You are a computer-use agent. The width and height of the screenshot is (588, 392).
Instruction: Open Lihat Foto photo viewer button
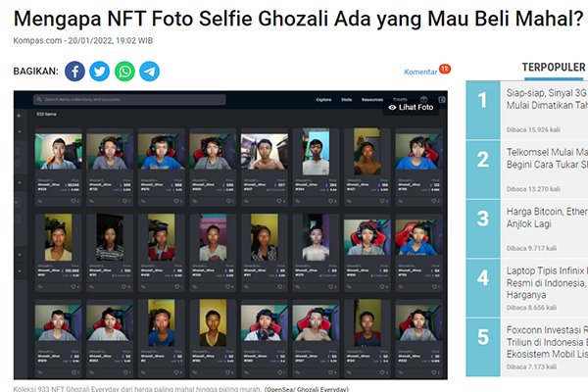pos(411,107)
